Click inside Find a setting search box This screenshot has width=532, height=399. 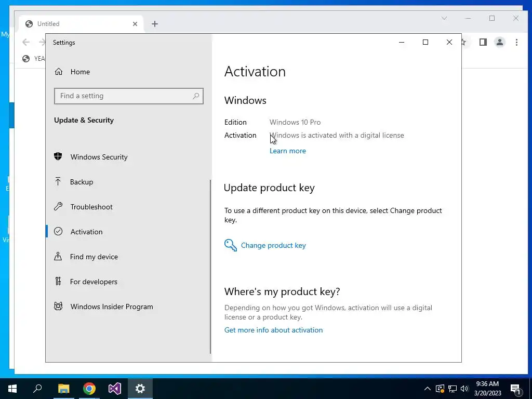tap(129, 96)
